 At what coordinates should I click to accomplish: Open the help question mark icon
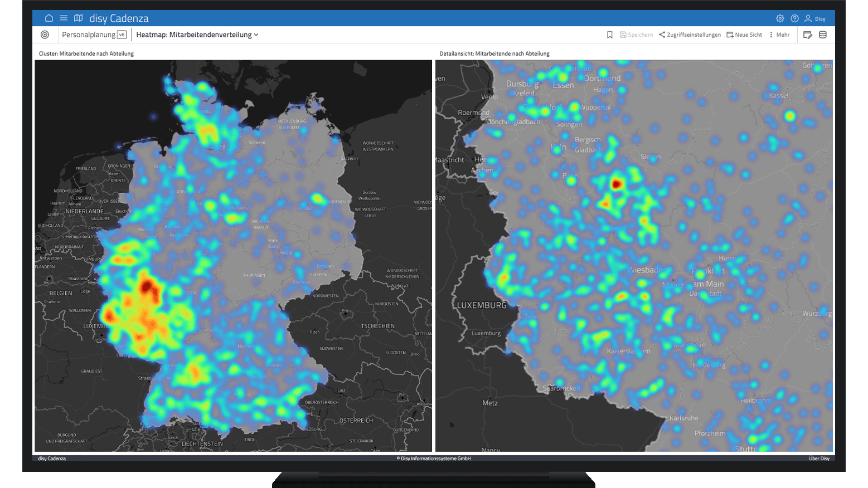pos(794,18)
